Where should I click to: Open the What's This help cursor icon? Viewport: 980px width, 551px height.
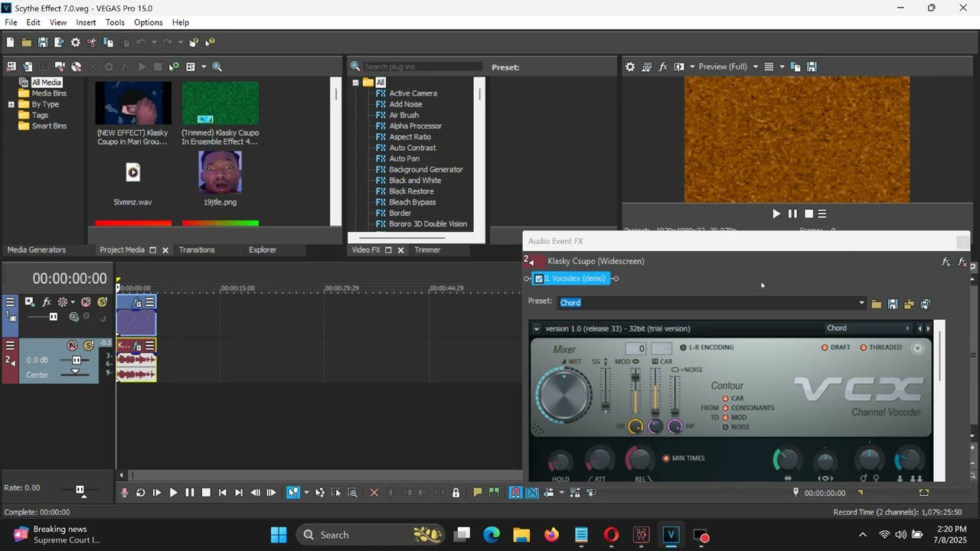coord(211,43)
